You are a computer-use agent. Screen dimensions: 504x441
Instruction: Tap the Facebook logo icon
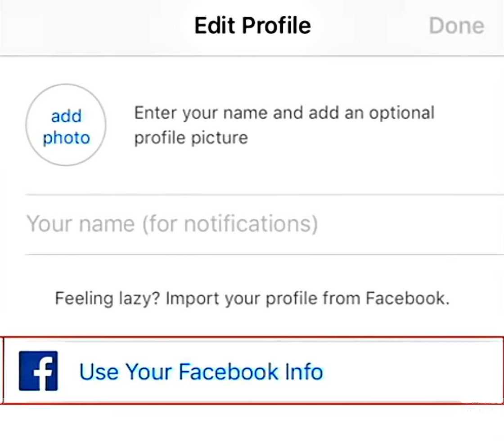(38, 370)
